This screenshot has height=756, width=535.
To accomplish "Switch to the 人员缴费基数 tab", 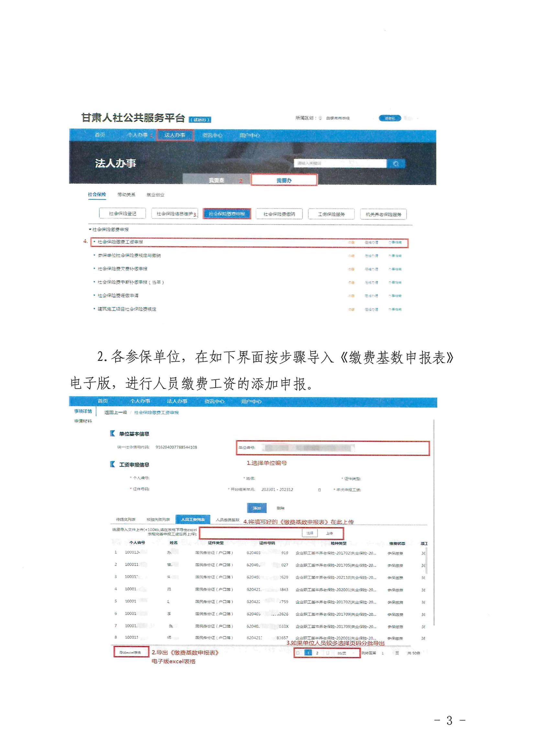I will coord(227,520).
